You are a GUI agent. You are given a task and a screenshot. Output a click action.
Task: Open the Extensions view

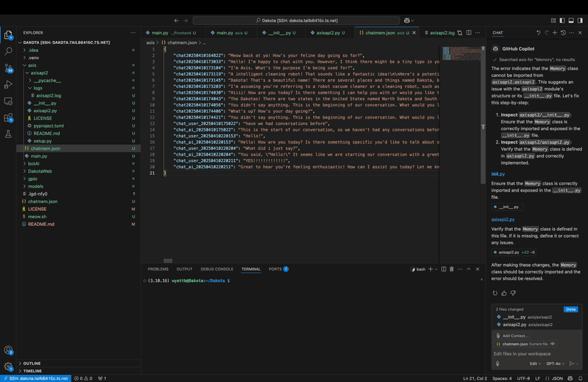click(x=9, y=118)
